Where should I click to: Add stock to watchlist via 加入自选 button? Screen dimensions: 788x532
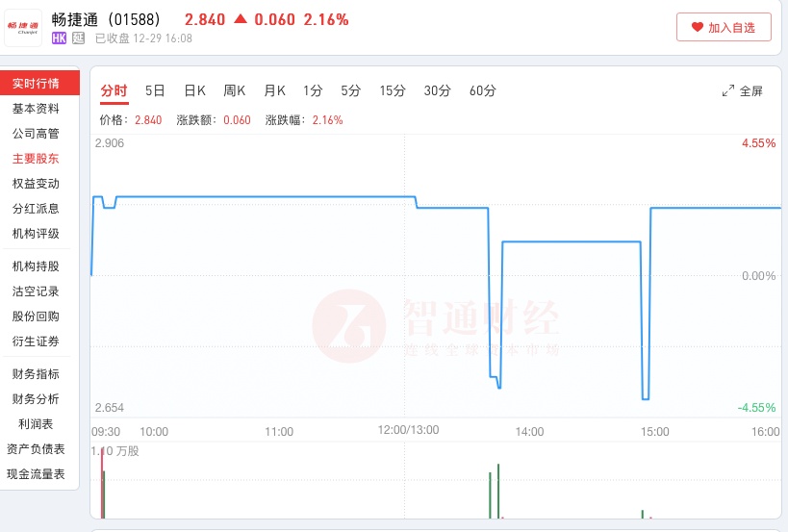(724, 28)
